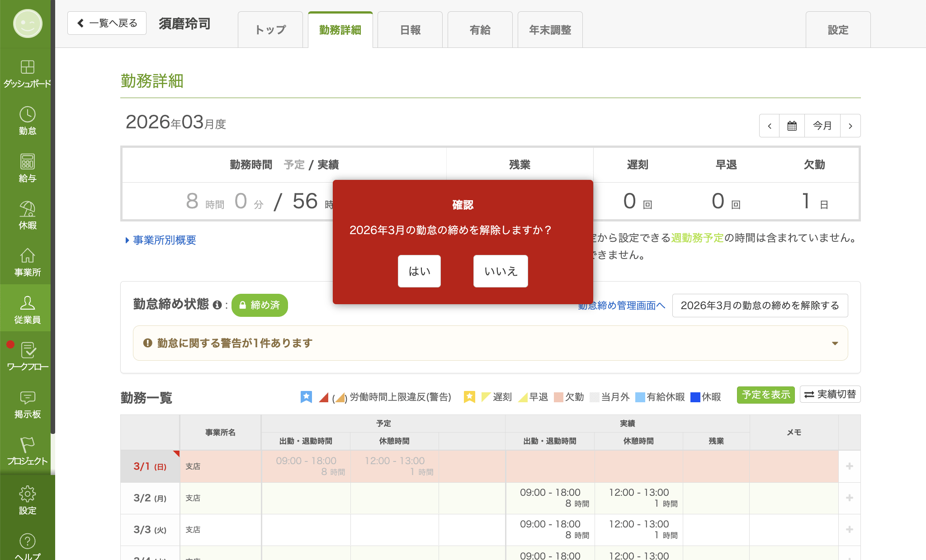Click the calendar picker icon
Screen dimensions: 926x560
pos(792,126)
